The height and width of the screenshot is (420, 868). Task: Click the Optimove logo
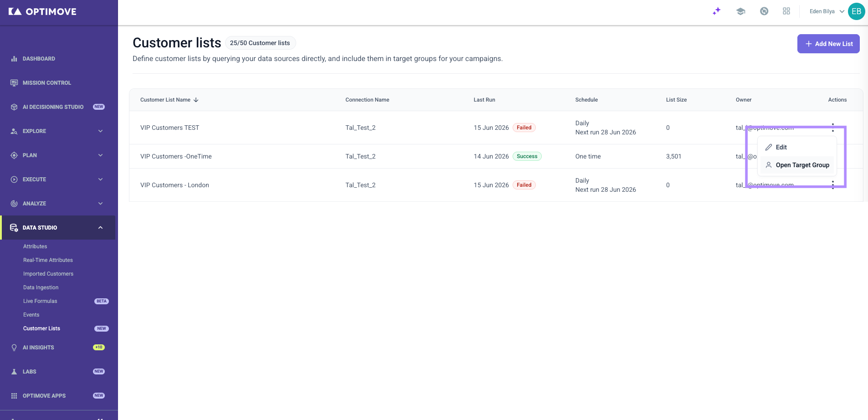click(x=42, y=12)
